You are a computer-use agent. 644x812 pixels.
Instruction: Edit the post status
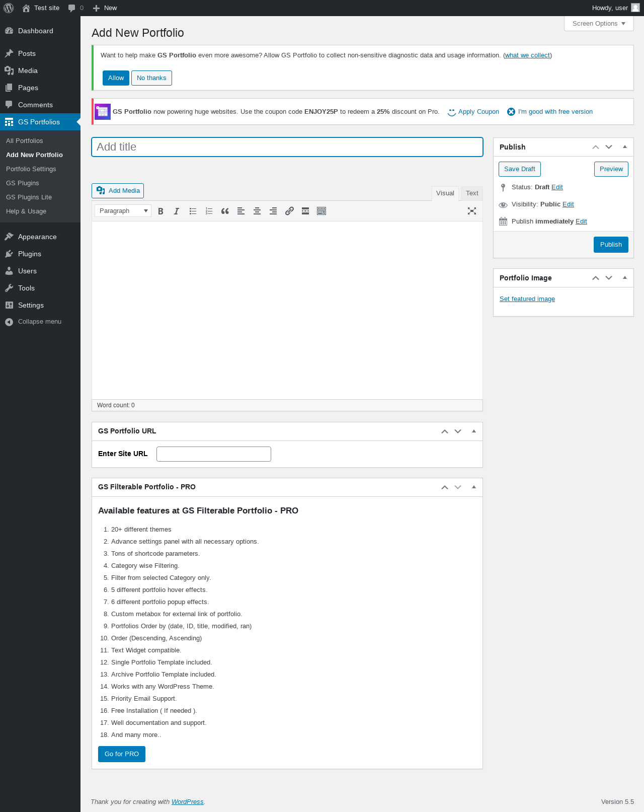pos(557,187)
